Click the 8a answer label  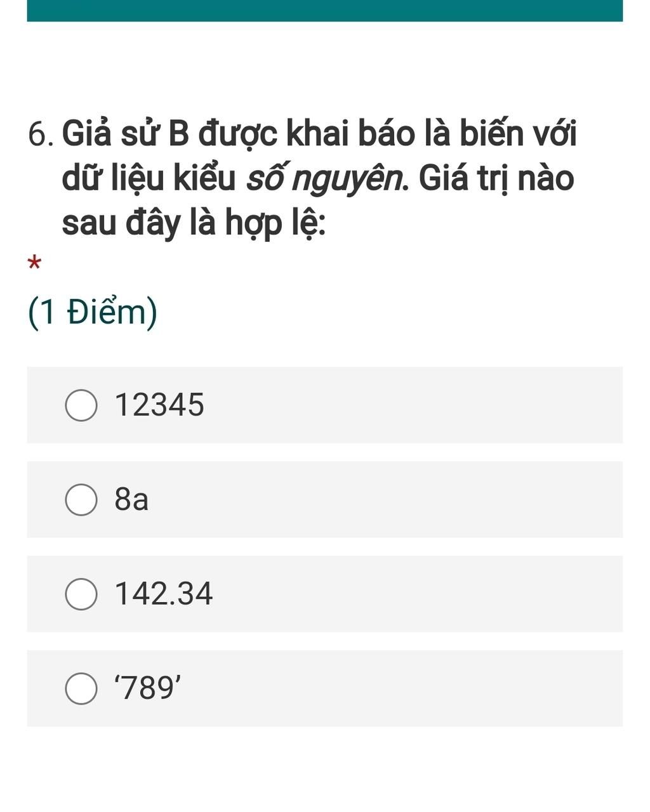131,499
